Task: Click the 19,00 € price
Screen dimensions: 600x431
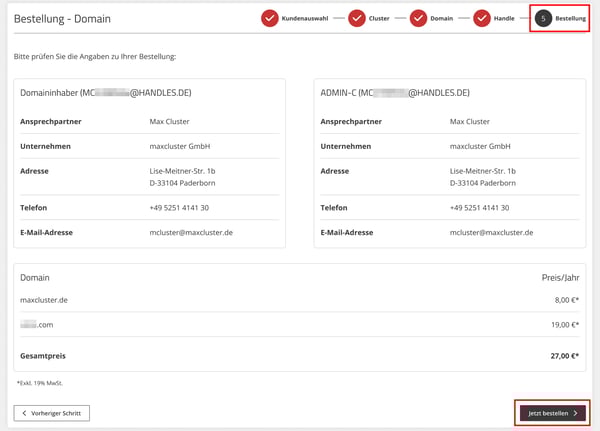Action: point(565,325)
